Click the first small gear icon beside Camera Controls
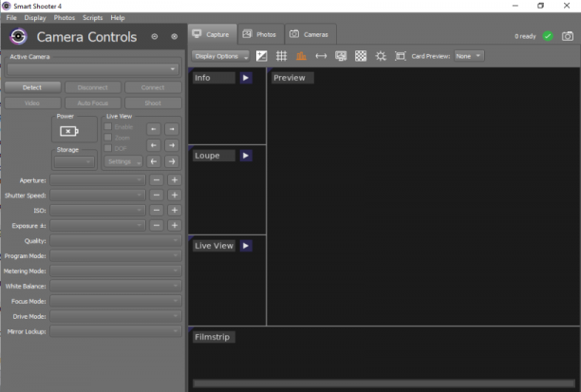581x392 pixels. [155, 36]
